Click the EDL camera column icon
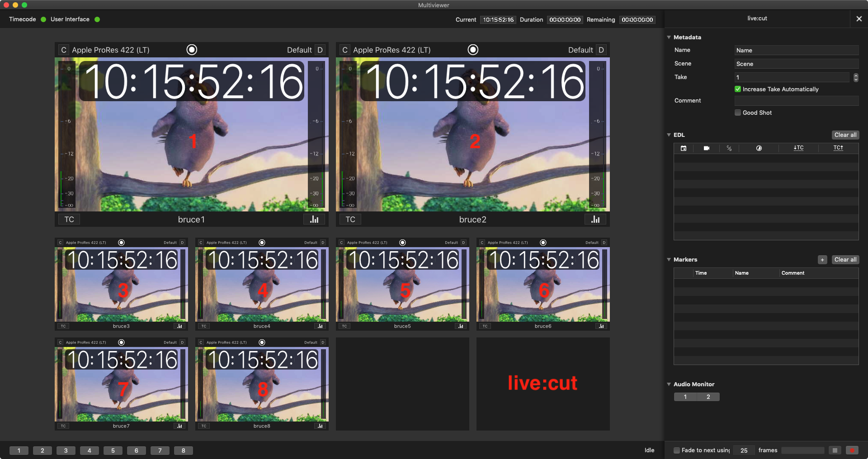The width and height of the screenshot is (868, 459). click(x=707, y=148)
